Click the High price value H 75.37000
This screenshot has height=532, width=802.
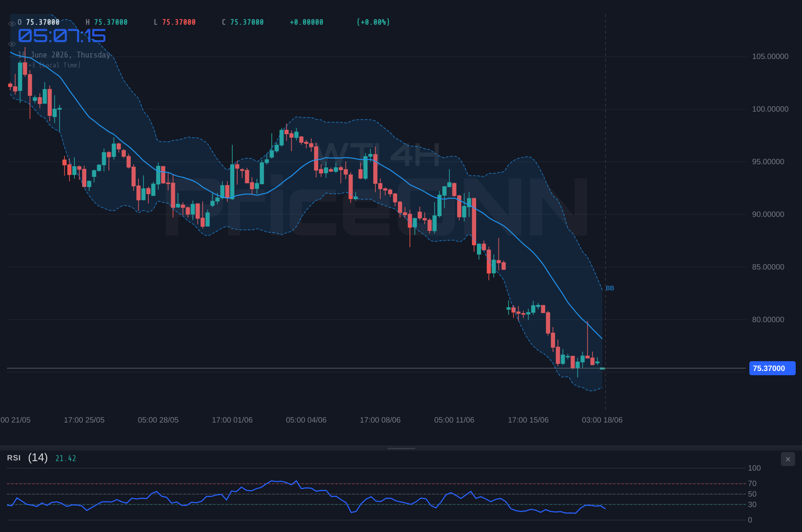tap(107, 22)
